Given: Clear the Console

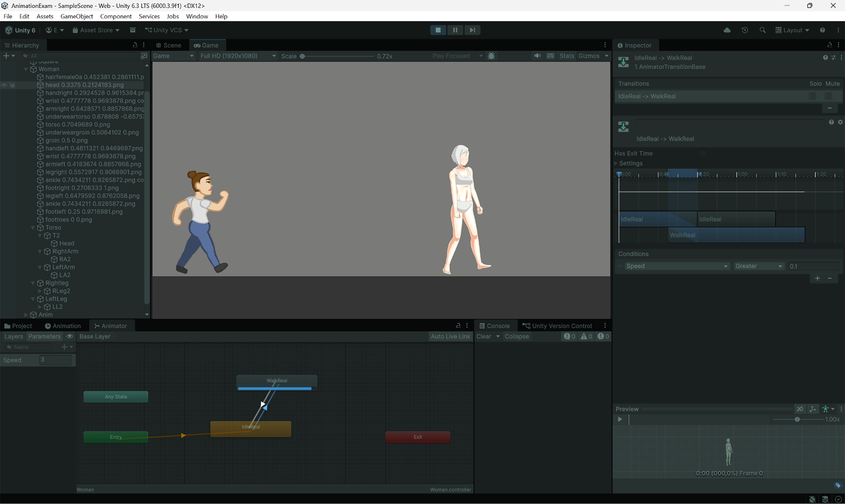Looking at the screenshot, I should click(484, 336).
